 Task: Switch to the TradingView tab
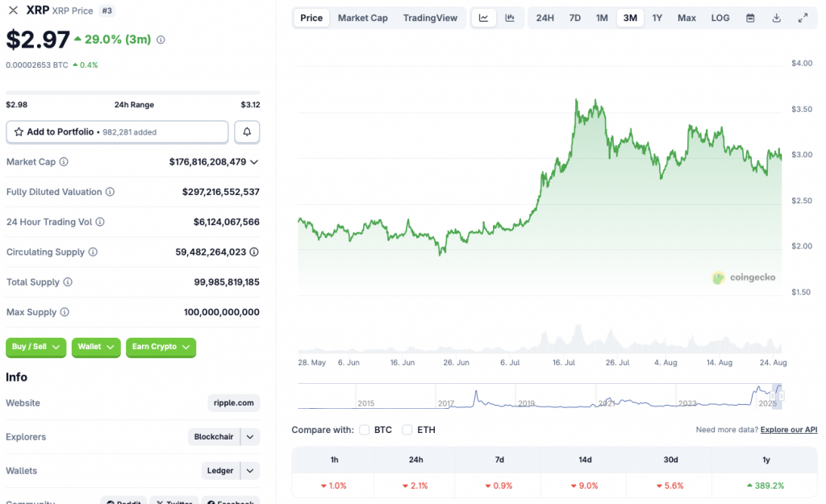pyautogui.click(x=431, y=17)
